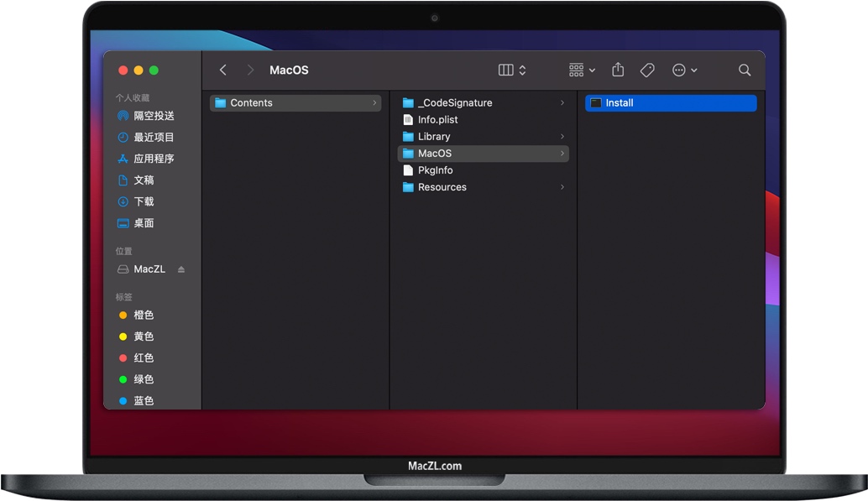This screenshot has width=868, height=501.
Task: Select the Info.plist file
Action: tap(437, 120)
